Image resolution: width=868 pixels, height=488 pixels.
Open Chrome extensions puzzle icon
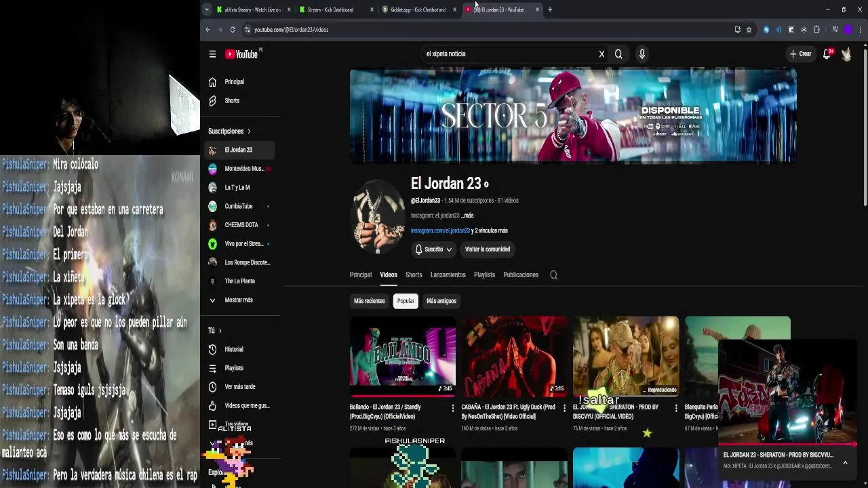click(x=816, y=30)
